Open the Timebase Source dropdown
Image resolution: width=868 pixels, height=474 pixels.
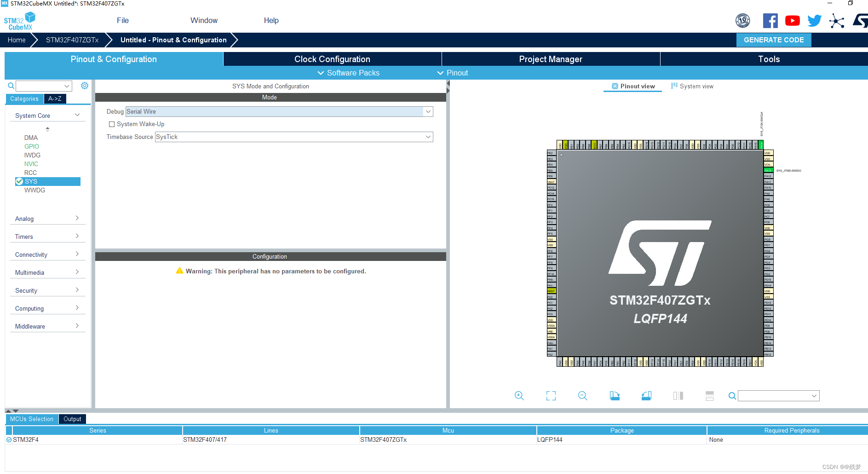(428, 137)
